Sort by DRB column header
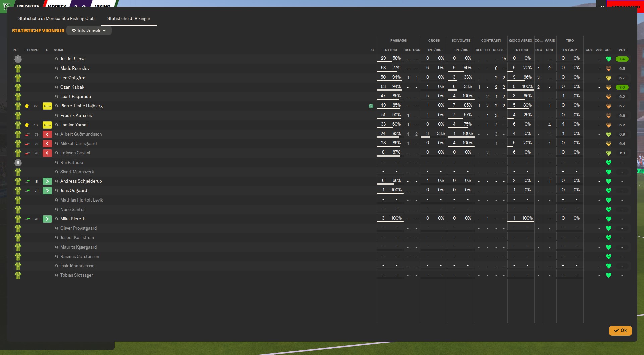The width and height of the screenshot is (644, 355). pyautogui.click(x=549, y=50)
